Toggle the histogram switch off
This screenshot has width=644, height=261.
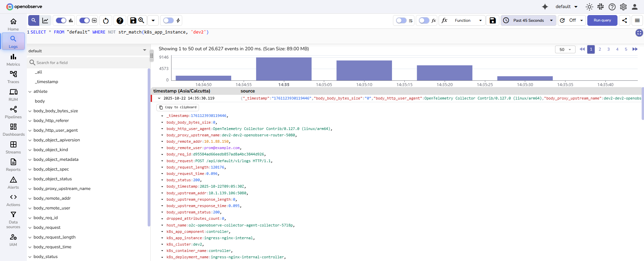click(61, 20)
